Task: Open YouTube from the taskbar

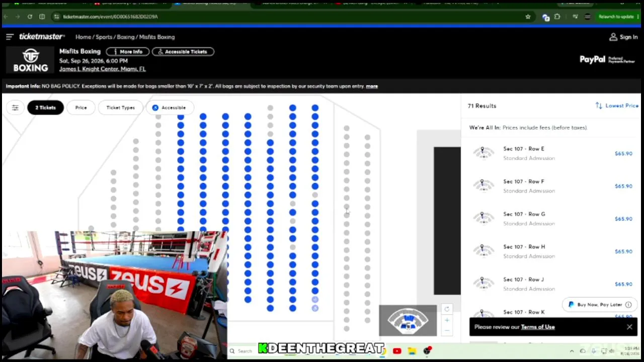Action: tap(397, 351)
